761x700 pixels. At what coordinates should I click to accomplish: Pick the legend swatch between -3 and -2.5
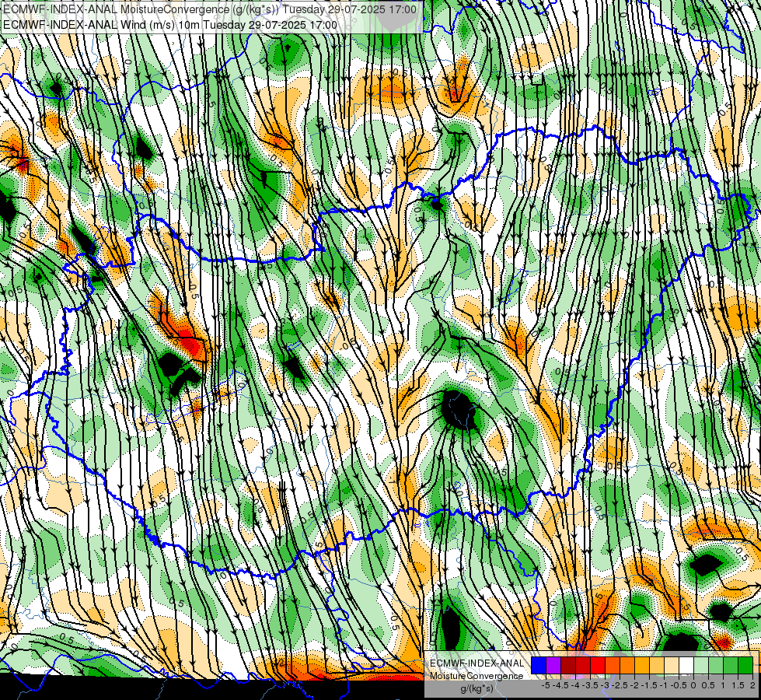point(613,665)
